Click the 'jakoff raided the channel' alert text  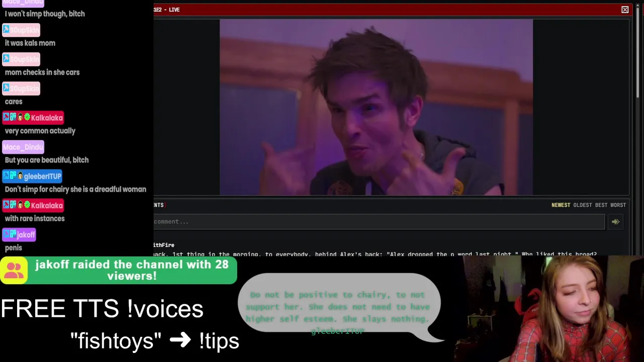tap(132, 270)
